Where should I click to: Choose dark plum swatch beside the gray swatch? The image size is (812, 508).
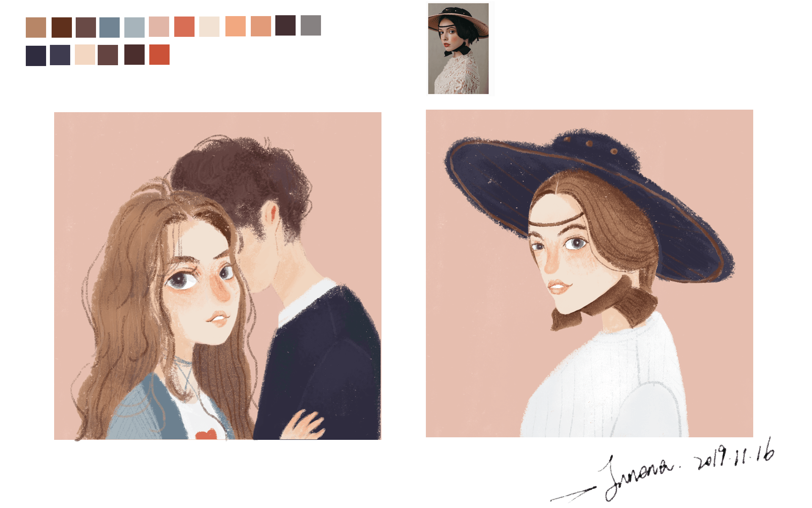point(285,25)
